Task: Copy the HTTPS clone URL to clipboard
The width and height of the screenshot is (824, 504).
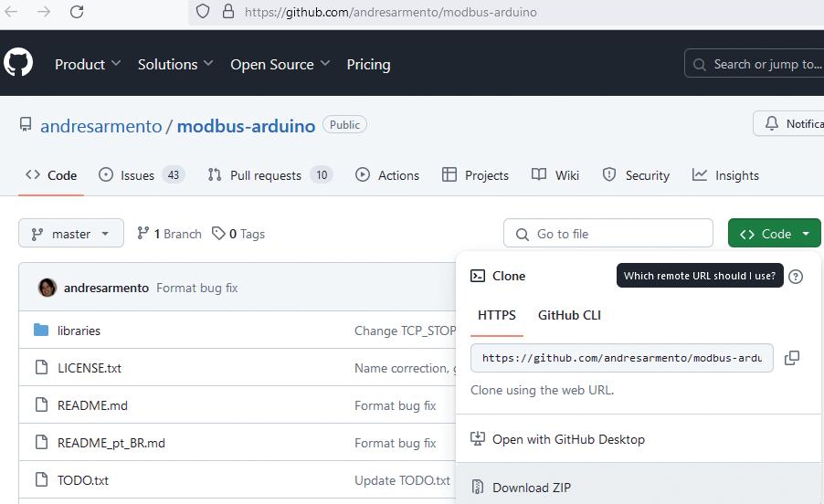Action: click(x=792, y=358)
